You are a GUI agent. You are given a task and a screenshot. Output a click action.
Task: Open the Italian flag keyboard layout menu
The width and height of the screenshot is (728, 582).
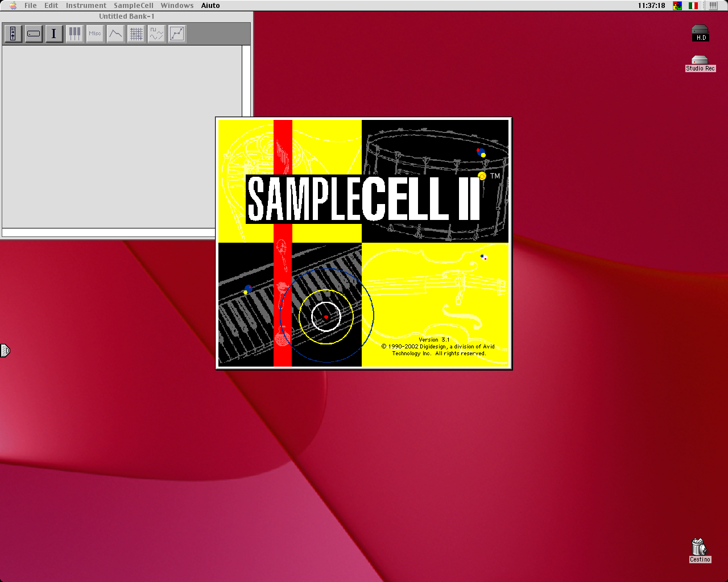click(693, 5)
